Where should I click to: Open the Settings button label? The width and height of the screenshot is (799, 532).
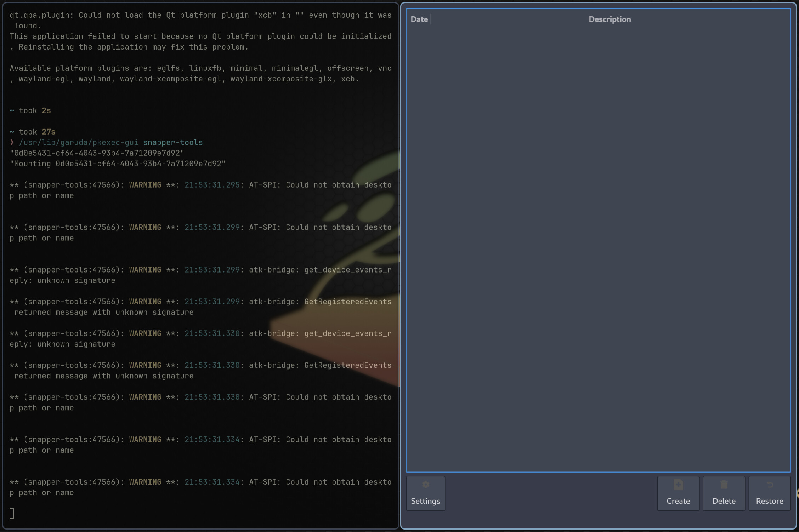425,501
